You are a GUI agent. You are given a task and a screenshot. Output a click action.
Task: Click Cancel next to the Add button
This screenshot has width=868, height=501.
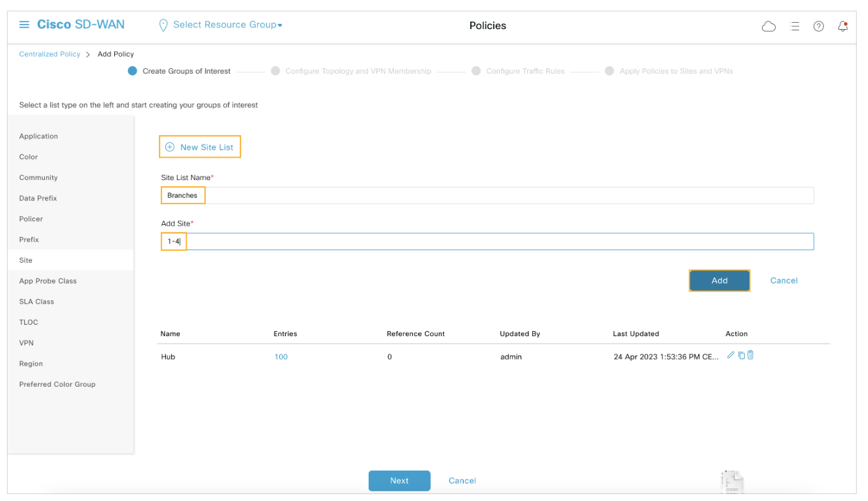pyautogui.click(x=783, y=281)
